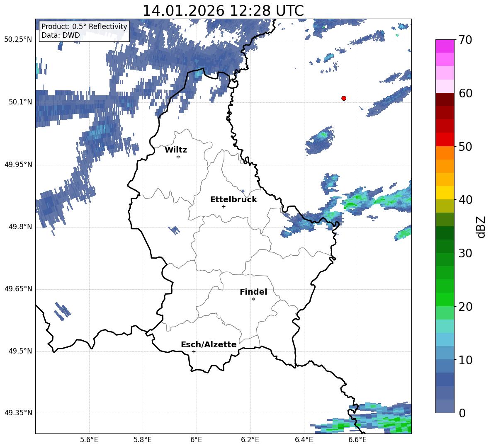Viewport: 491px width, 448px height.
Task: Click the 49.95°N latitude tick label
Action: coord(18,165)
